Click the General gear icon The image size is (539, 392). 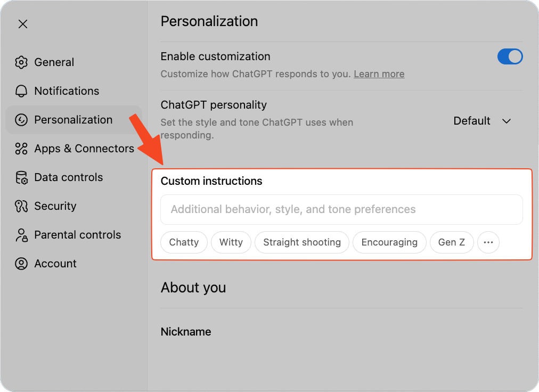(x=21, y=62)
